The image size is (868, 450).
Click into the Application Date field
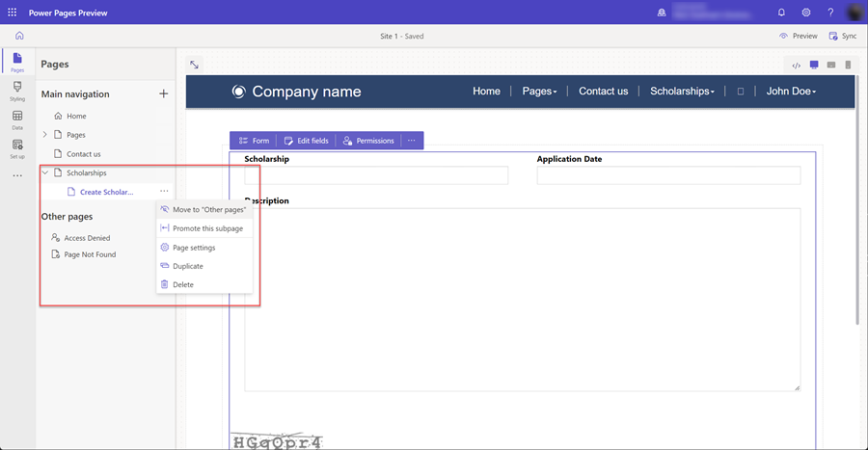click(668, 175)
